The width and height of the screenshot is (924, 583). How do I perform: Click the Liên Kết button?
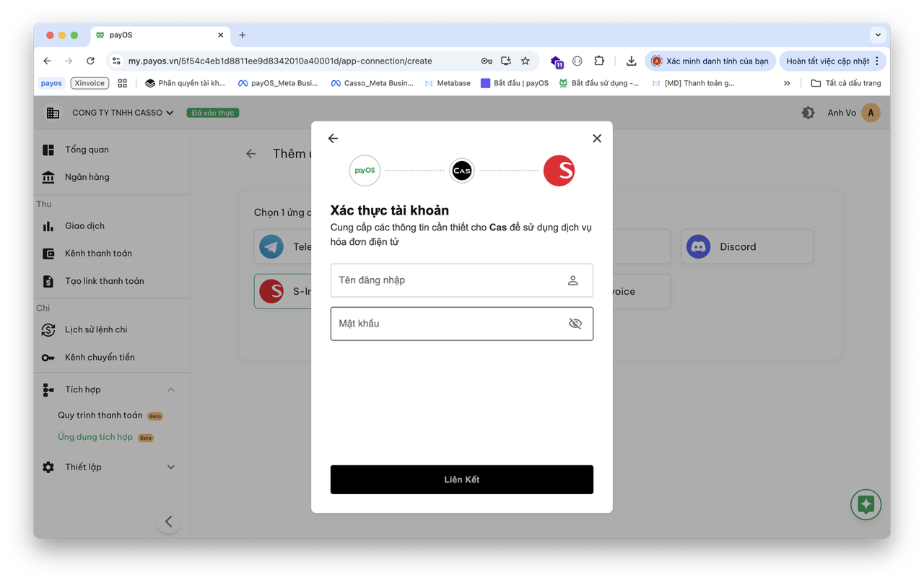461,480
